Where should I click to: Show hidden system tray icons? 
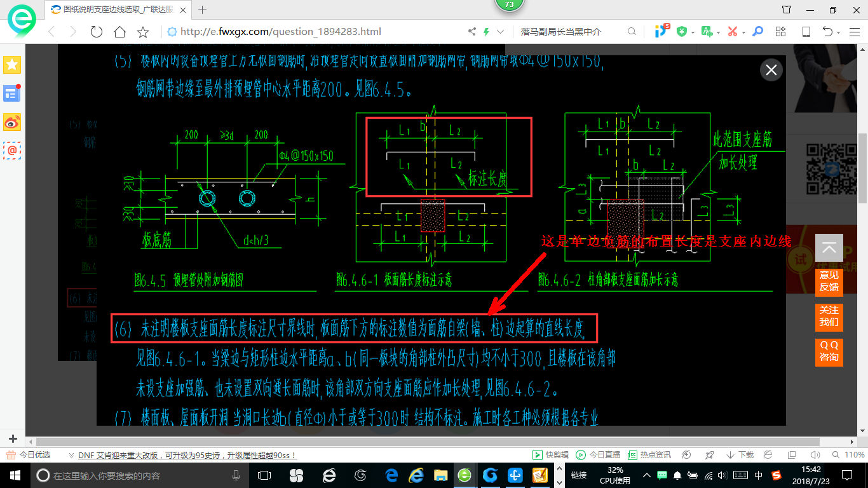click(x=646, y=475)
